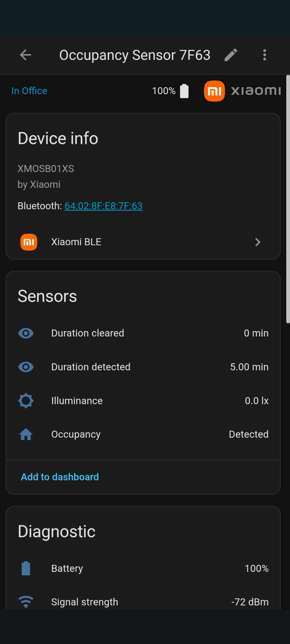Edit device name with pencil icon

231,55
